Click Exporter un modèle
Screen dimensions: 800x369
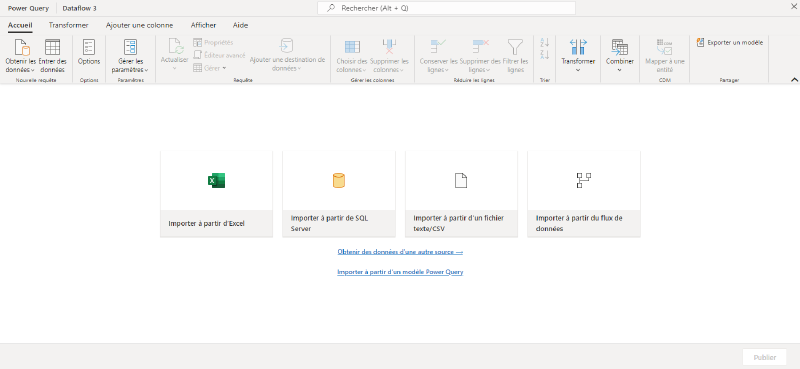click(x=730, y=42)
